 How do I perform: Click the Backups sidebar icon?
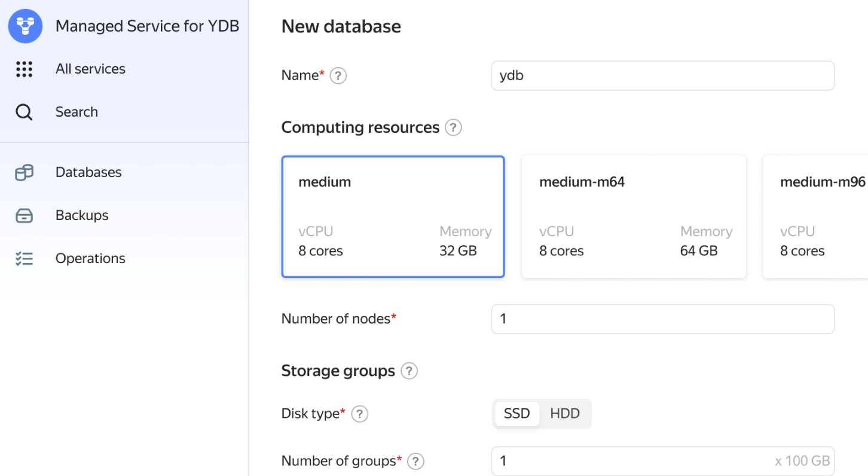[24, 216]
